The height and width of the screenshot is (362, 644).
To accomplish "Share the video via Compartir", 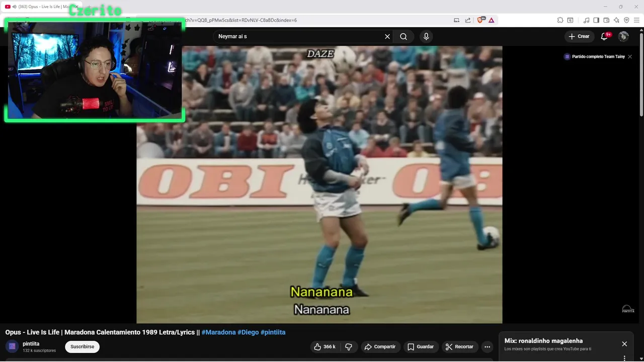I will coord(380,347).
